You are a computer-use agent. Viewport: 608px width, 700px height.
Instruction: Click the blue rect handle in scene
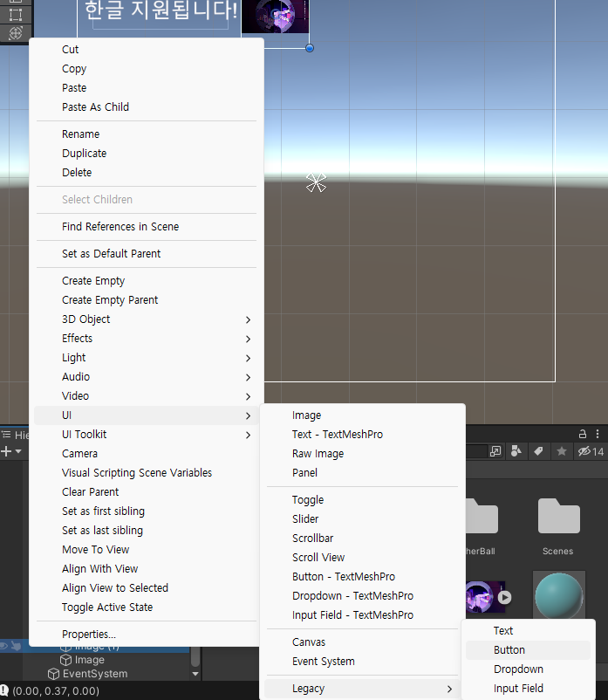(310, 48)
